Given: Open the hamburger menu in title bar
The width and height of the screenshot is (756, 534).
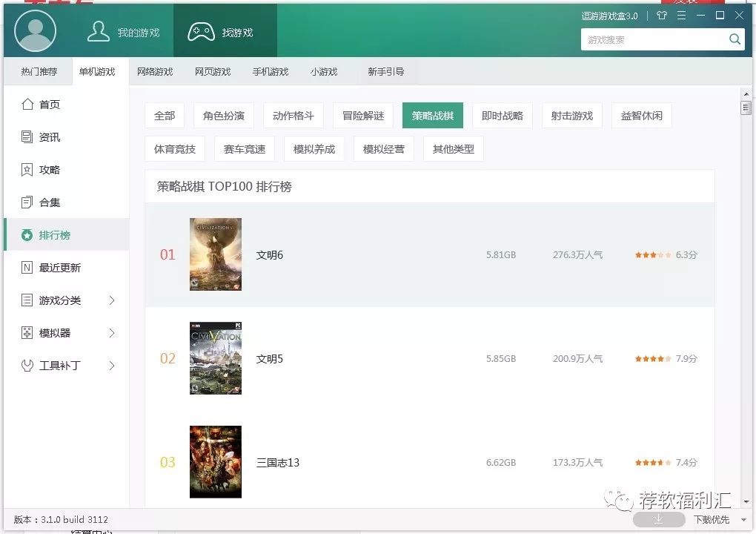Looking at the screenshot, I should (680, 15).
